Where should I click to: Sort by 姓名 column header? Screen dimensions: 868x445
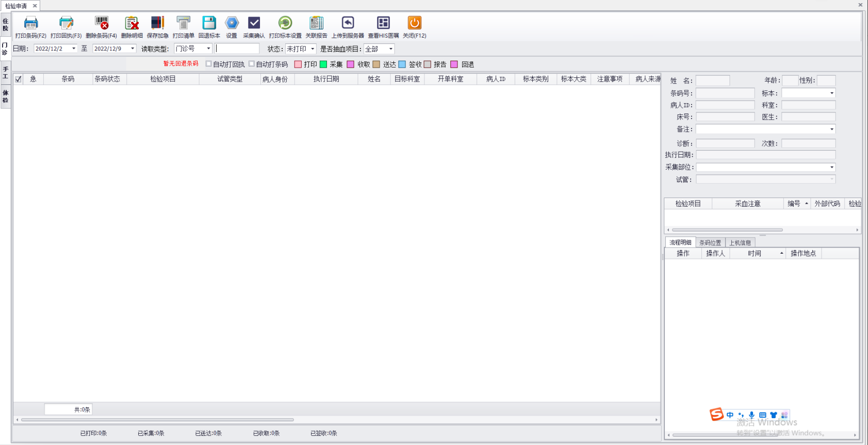(x=374, y=79)
